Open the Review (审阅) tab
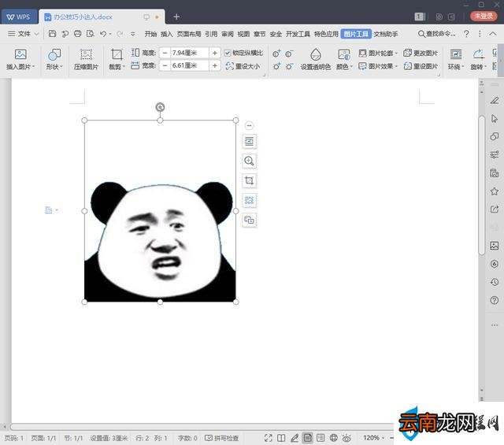This screenshot has height=445, width=504. (228, 34)
